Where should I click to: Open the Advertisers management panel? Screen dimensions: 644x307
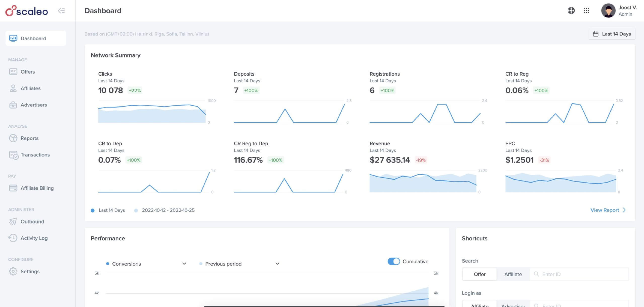34,105
